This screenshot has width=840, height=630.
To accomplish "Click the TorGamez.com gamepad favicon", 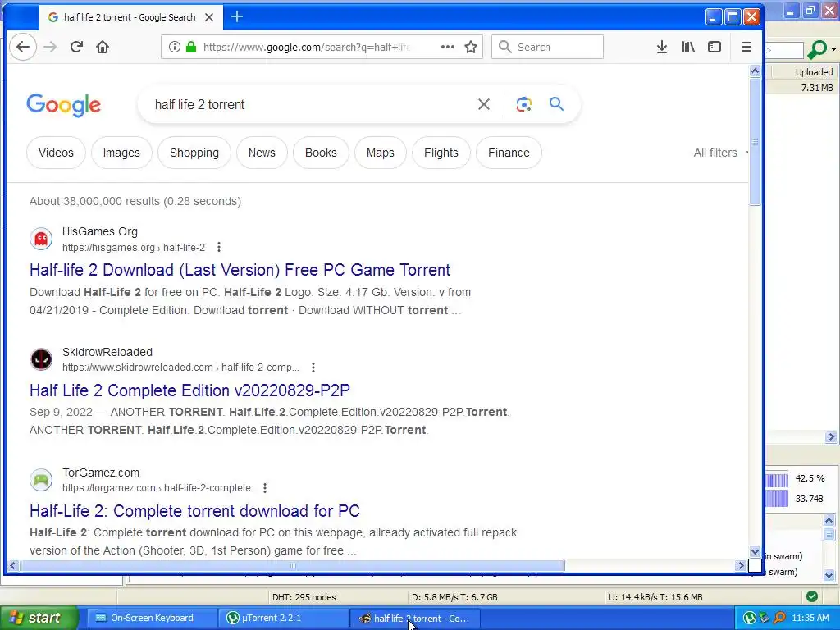I will pos(41,480).
